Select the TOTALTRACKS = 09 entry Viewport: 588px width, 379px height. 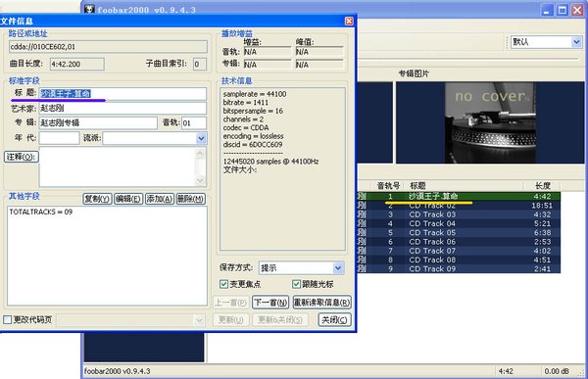[41, 213]
